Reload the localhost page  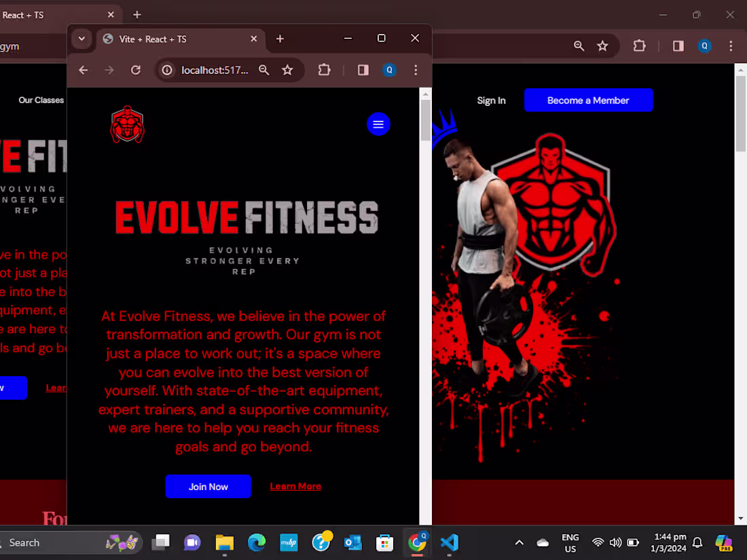(x=135, y=70)
